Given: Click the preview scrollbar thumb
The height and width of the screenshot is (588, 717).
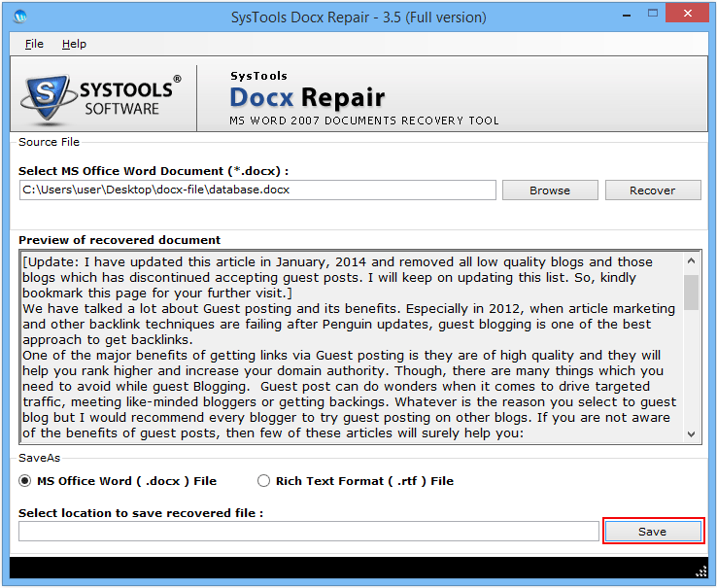Looking at the screenshot, I should (692, 293).
